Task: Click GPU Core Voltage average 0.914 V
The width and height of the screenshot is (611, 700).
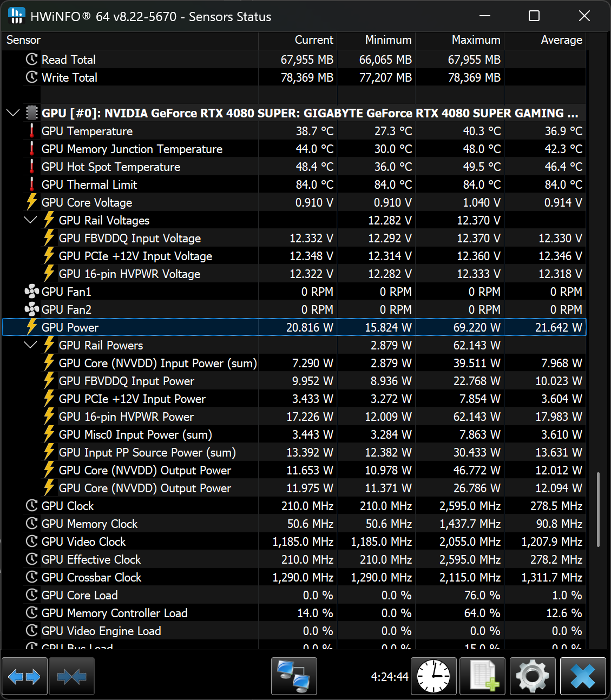Action: 563,202
